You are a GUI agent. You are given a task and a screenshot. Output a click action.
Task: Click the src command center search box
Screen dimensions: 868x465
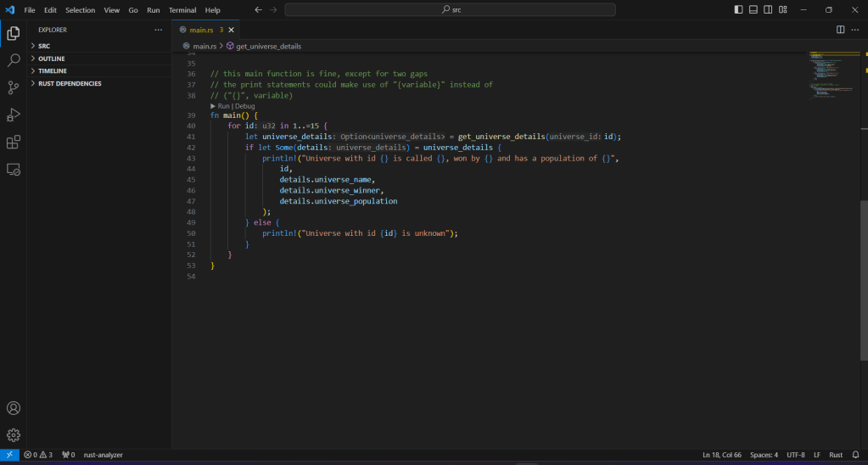pyautogui.click(x=450, y=10)
